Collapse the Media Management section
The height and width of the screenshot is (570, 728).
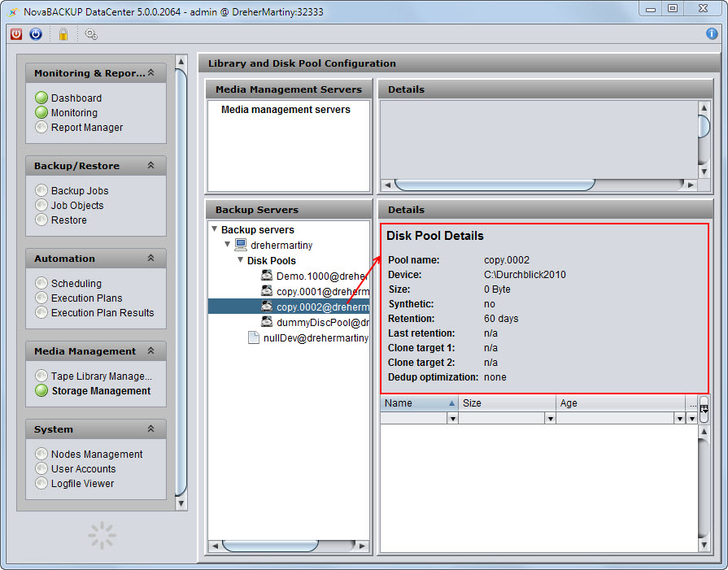point(151,351)
